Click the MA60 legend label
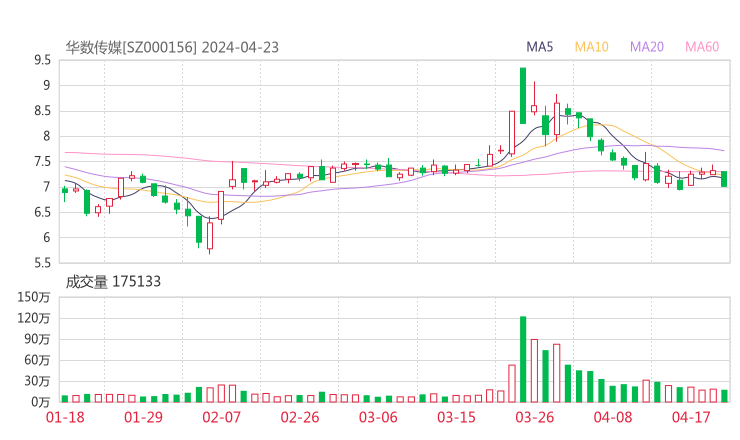This screenshot has height=440, width=740. pos(702,47)
